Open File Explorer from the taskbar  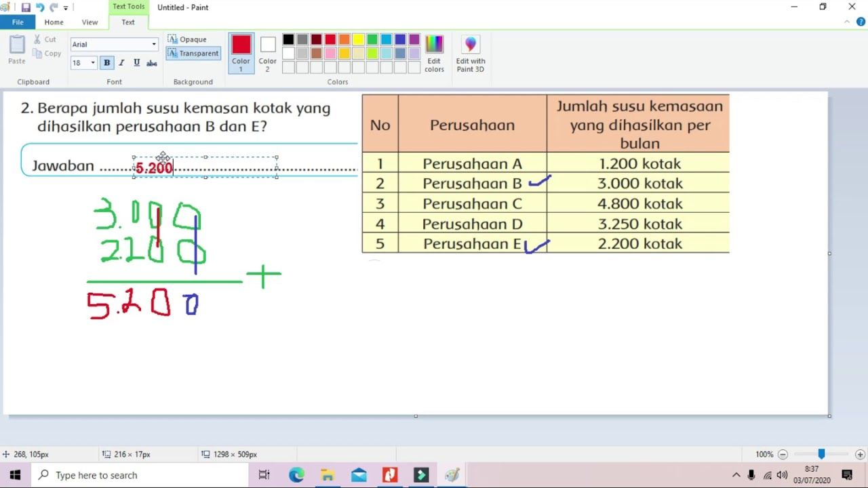328,475
